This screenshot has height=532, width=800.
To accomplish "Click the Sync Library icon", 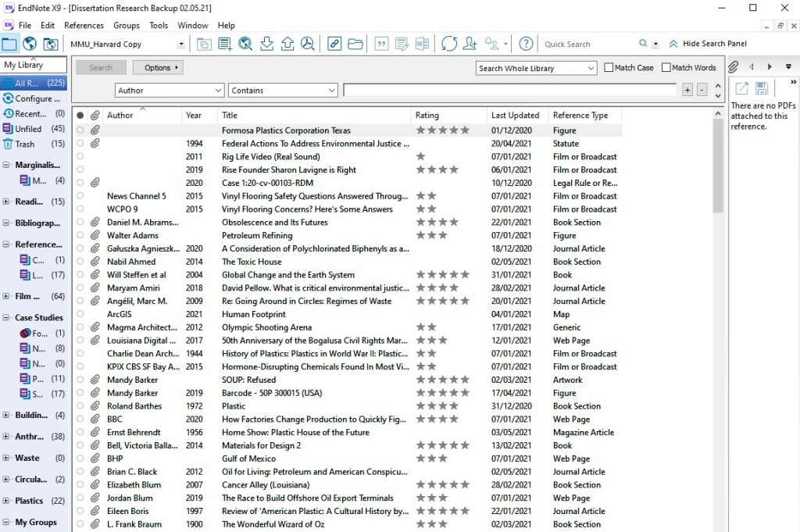I will pyautogui.click(x=448, y=44).
